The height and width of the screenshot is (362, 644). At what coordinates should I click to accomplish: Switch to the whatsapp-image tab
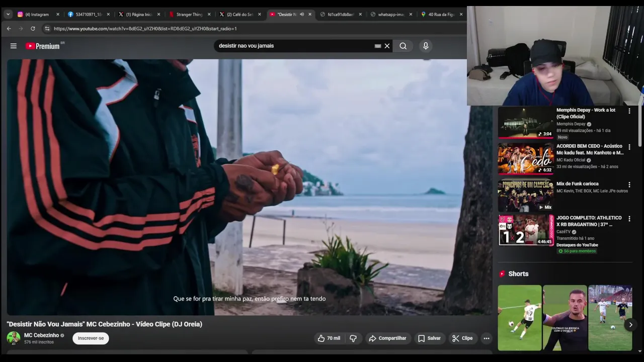tap(391, 15)
